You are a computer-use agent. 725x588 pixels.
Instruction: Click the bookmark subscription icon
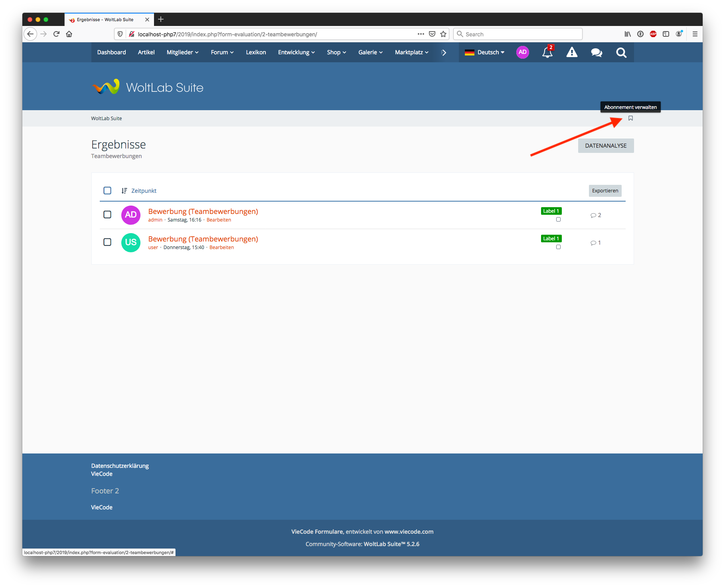(630, 118)
